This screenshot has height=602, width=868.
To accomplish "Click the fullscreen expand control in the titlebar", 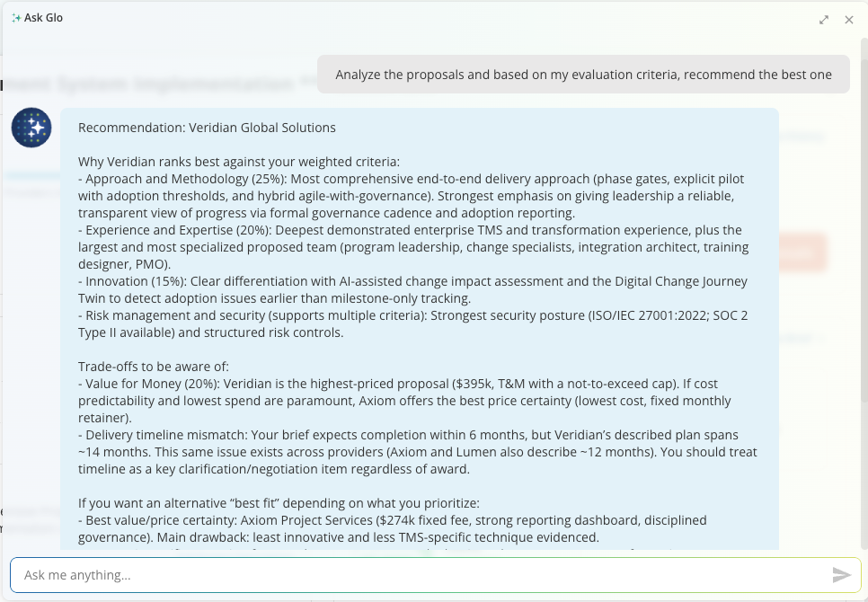I will pyautogui.click(x=824, y=19).
